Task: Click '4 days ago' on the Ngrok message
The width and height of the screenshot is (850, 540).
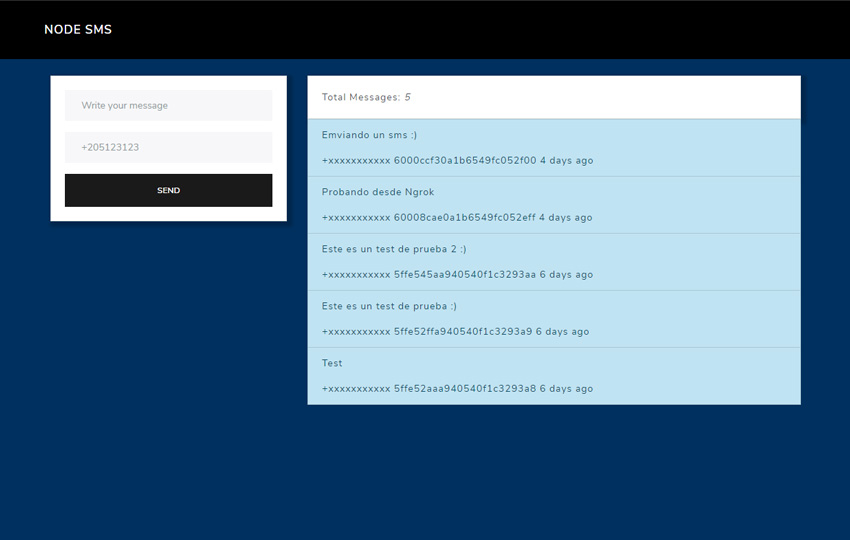Action: coord(566,217)
